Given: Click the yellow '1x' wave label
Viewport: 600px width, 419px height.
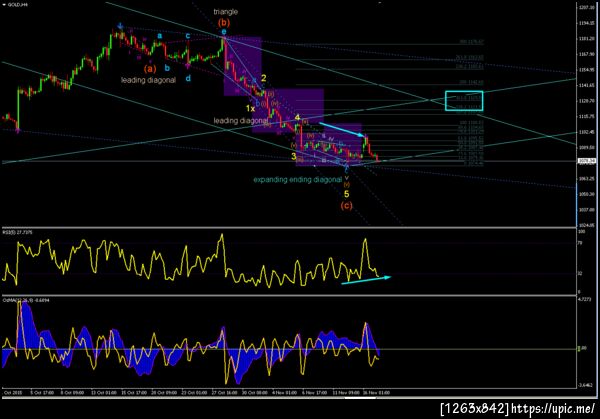Looking at the screenshot, I should tap(250, 109).
